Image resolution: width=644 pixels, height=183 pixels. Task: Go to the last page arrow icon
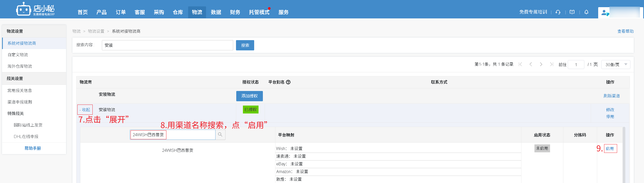551,64
